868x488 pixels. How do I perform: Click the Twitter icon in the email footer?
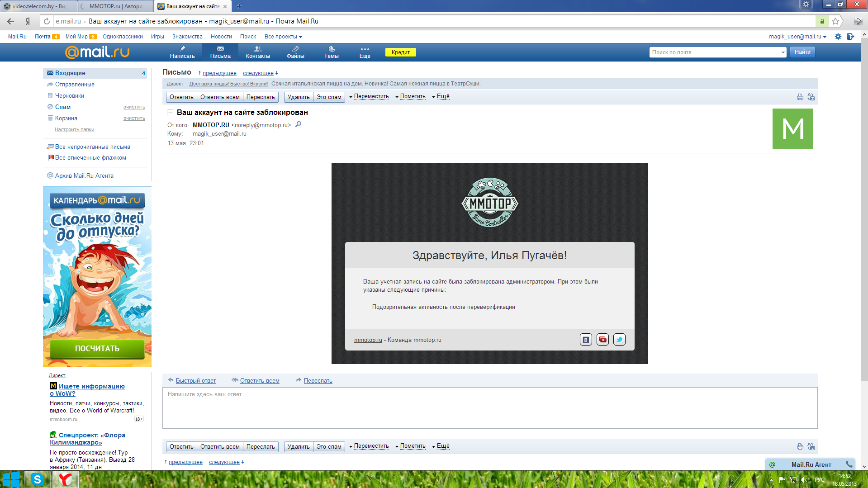tap(619, 340)
